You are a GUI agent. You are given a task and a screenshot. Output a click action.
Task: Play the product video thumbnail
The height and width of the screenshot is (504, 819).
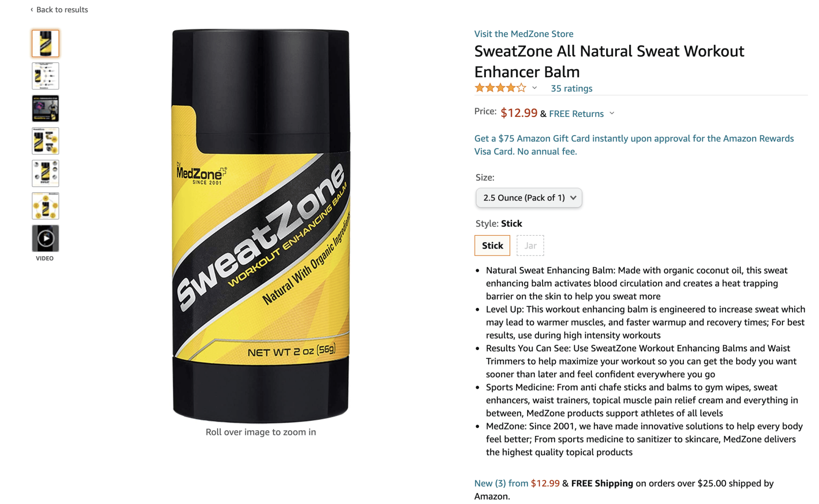pos(45,238)
